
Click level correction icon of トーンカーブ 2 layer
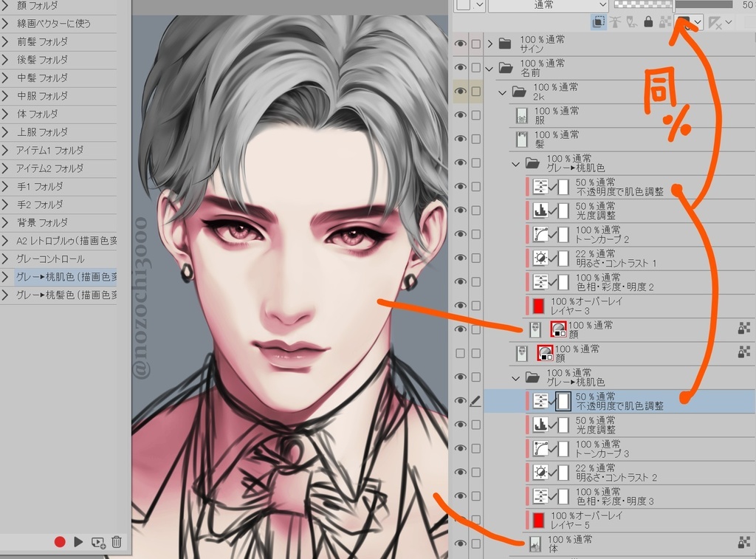point(540,234)
